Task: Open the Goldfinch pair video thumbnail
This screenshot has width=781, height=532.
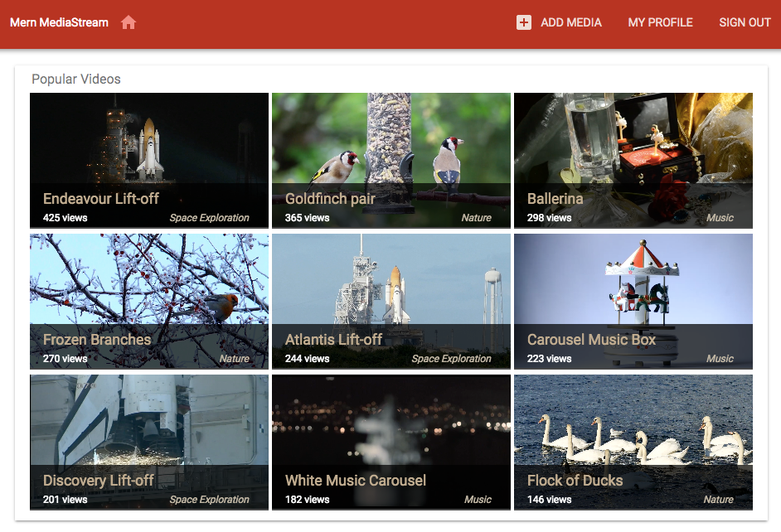Action: 391,138
